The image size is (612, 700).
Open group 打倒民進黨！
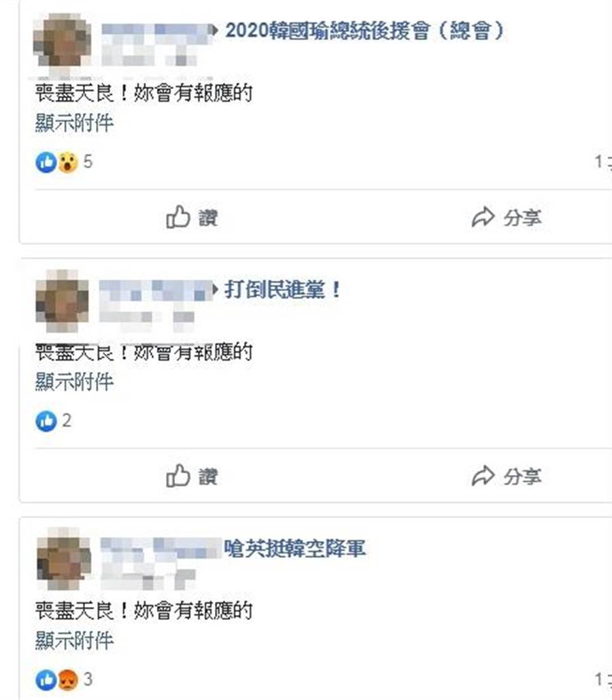point(282,290)
